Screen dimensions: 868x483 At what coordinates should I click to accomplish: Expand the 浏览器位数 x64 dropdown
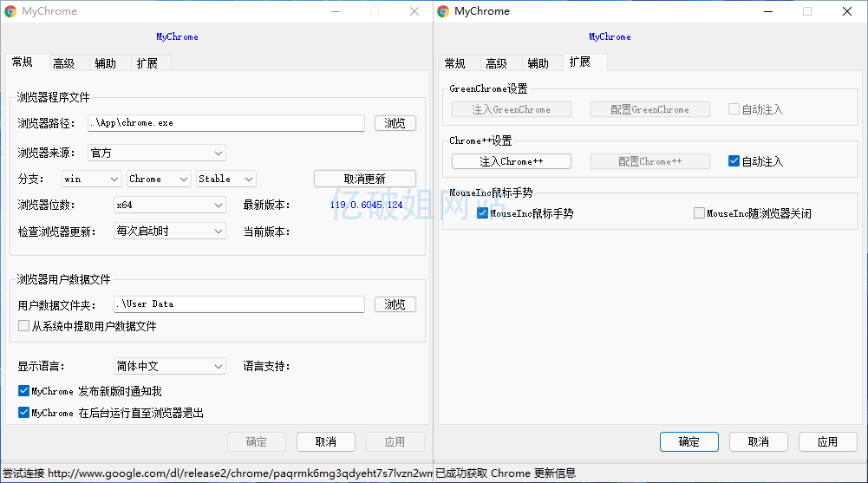pyautogui.click(x=170, y=205)
